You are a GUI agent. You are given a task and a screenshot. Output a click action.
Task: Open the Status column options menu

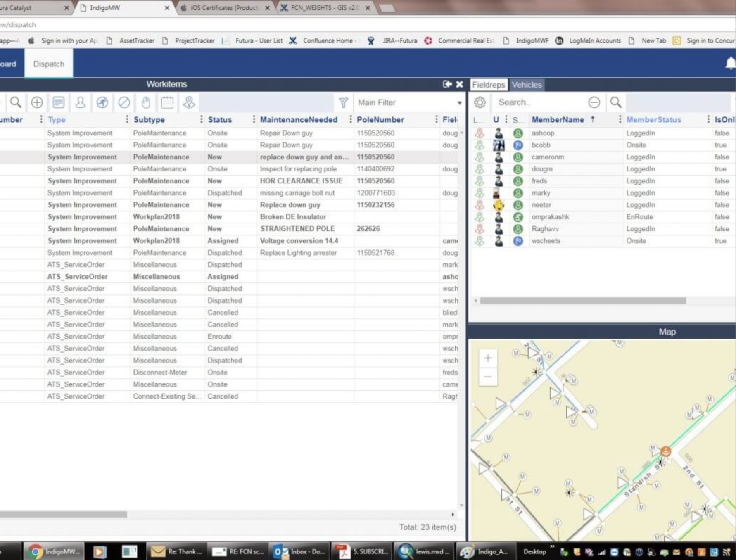click(254, 119)
